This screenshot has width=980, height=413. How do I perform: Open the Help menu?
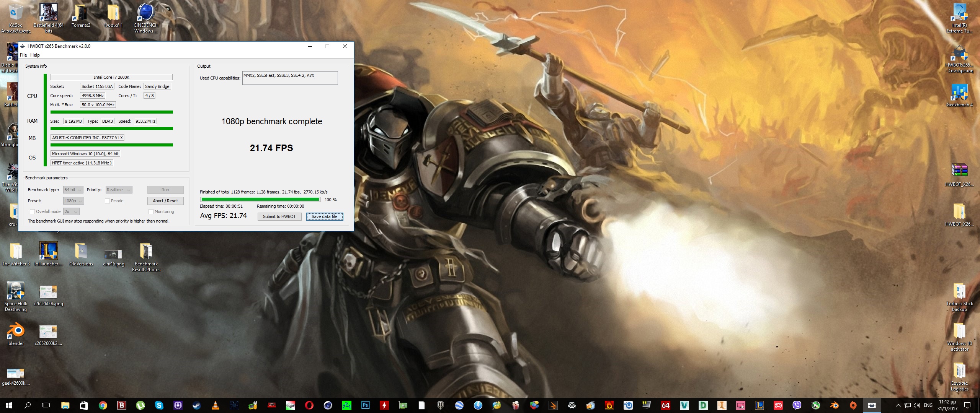[x=35, y=55]
